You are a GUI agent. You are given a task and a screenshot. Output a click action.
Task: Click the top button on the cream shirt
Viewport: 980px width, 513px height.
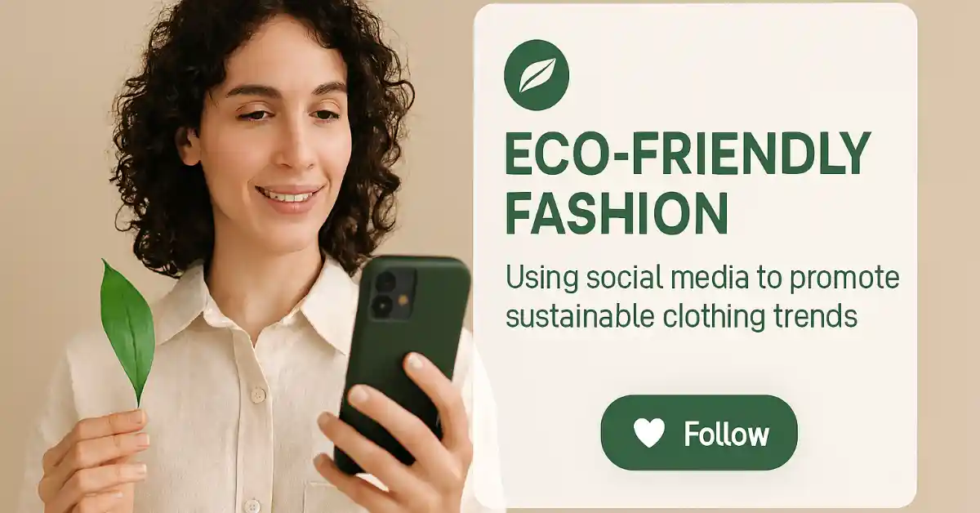(258, 395)
